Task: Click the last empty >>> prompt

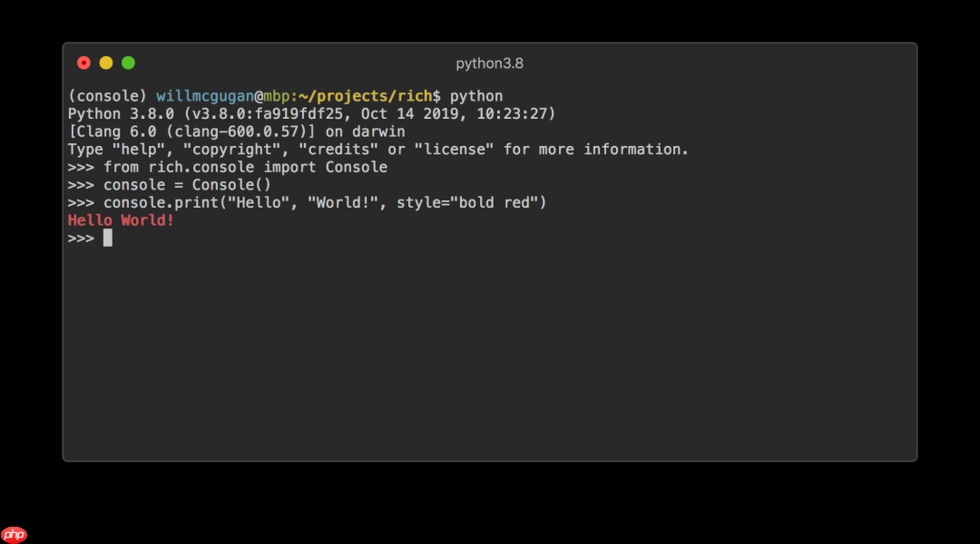Action: point(81,238)
